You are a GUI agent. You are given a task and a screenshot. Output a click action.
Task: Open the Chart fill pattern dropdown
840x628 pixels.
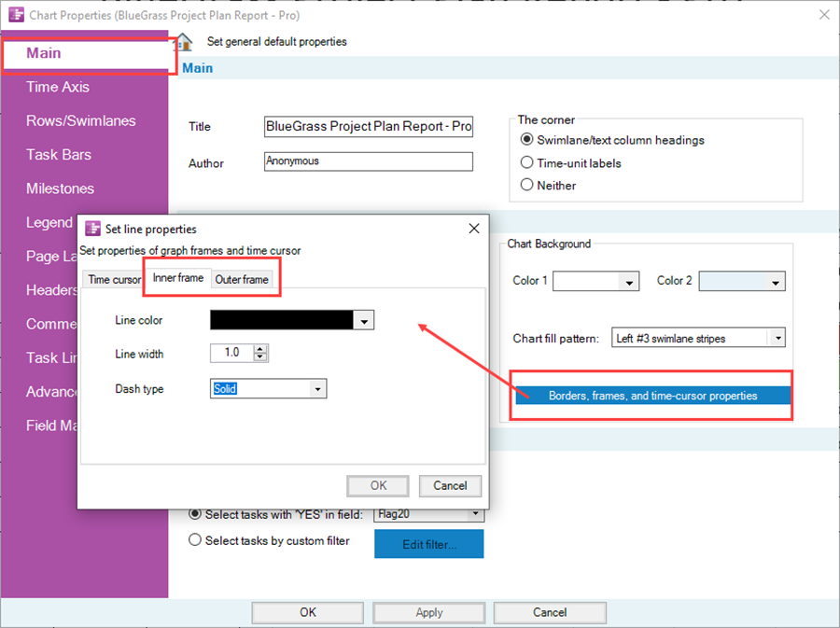pos(777,338)
